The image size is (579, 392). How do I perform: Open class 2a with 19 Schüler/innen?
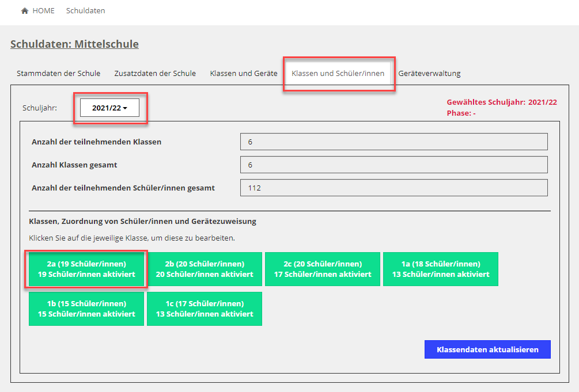tap(86, 269)
